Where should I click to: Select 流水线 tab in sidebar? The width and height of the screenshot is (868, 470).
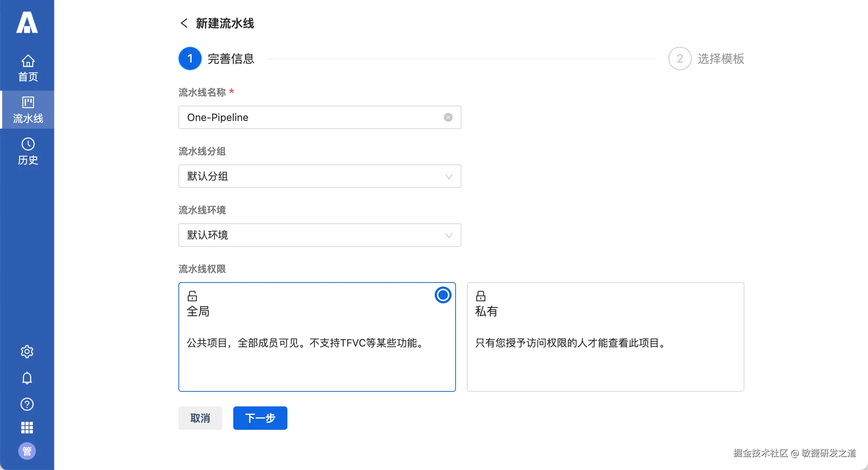pyautogui.click(x=28, y=110)
